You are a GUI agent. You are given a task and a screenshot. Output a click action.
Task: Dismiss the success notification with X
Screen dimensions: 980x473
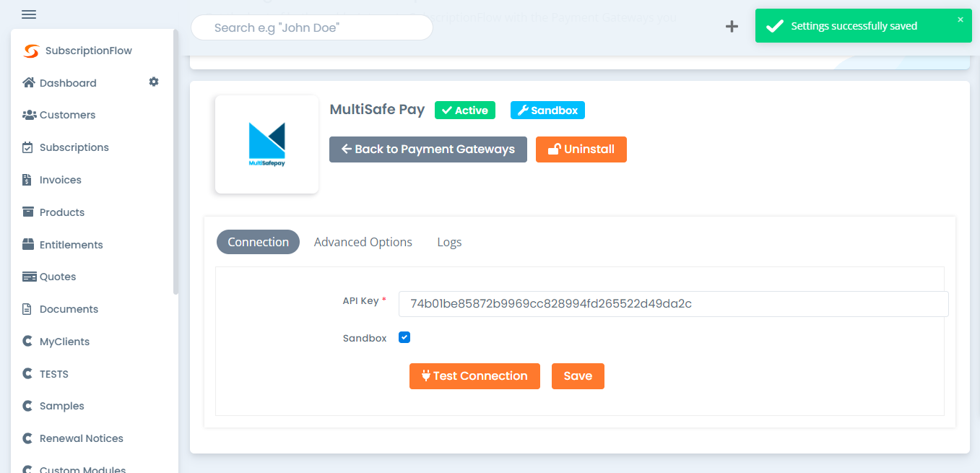[961, 19]
